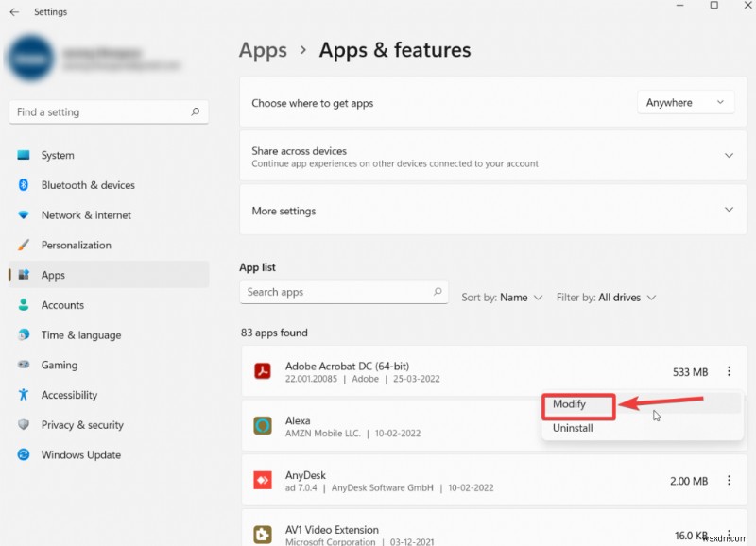756x546 pixels.
Task: Open Personalization settings
Action: [x=109, y=245]
